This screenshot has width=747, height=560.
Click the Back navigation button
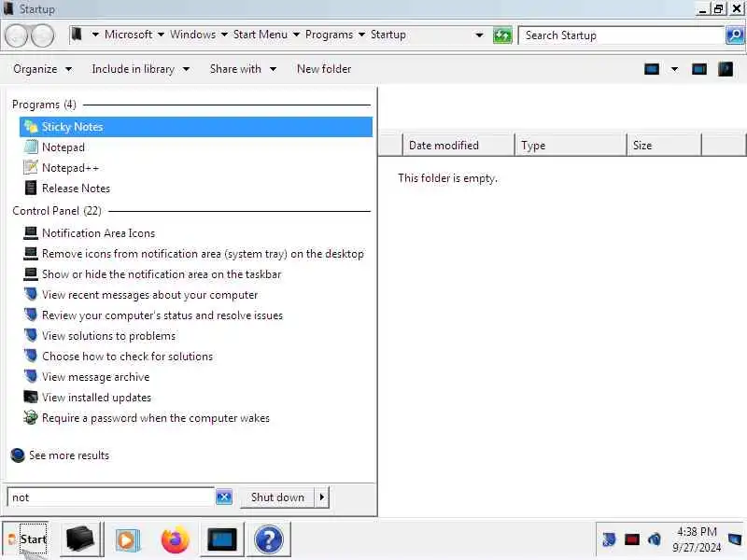click(17, 35)
